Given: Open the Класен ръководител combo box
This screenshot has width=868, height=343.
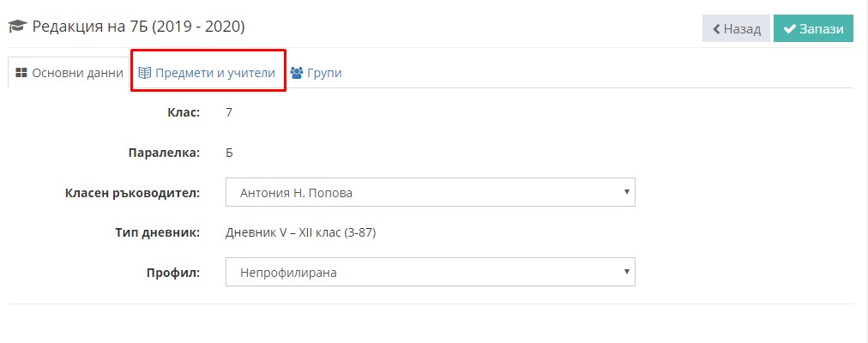Looking at the screenshot, I should (430, 193).
